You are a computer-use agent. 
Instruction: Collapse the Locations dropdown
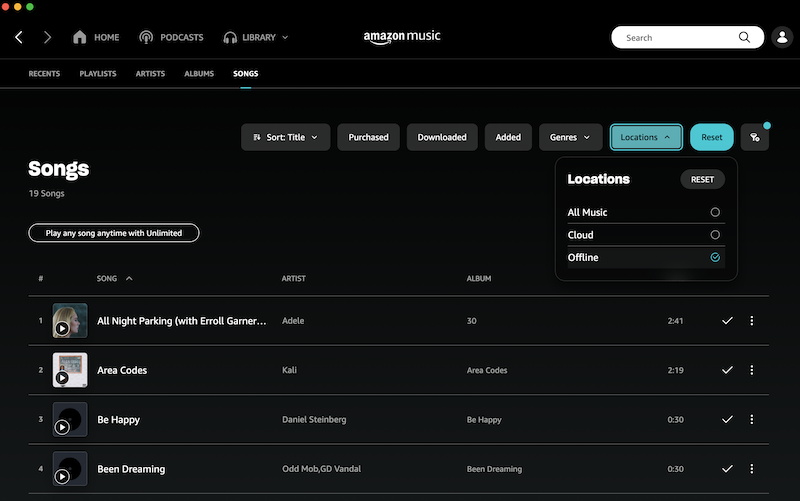click(x=646, y=138)
